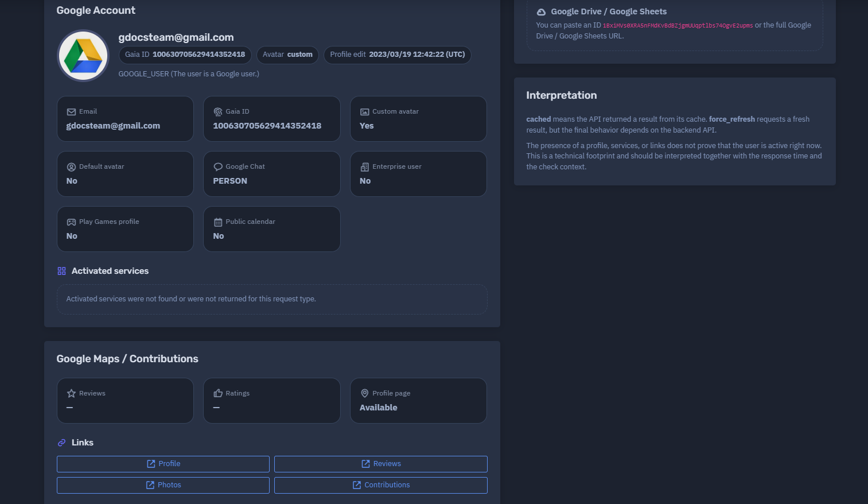The width and height of the screenshot is (868, 504).
Task: Click the chat bubble icon for Google Chat
Action: tap(218, 167)
